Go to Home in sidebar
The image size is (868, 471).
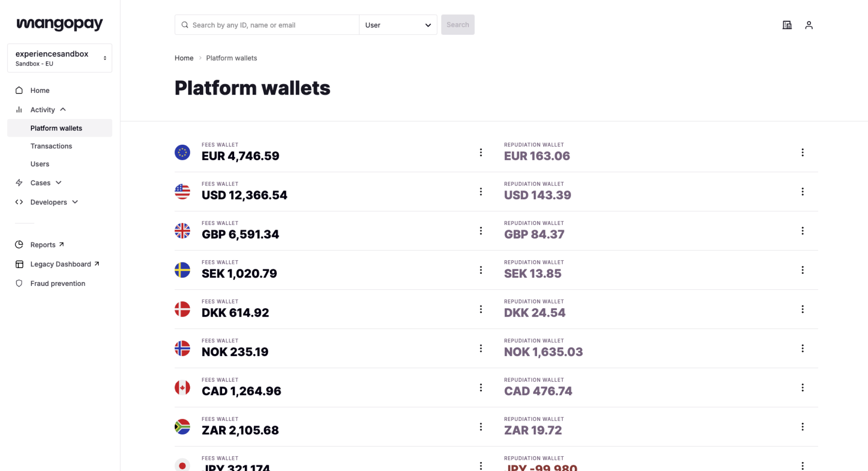40,90
